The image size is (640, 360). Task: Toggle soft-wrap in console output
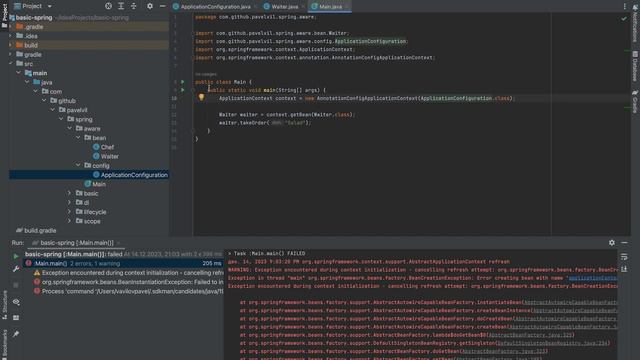tap(624, 257)
